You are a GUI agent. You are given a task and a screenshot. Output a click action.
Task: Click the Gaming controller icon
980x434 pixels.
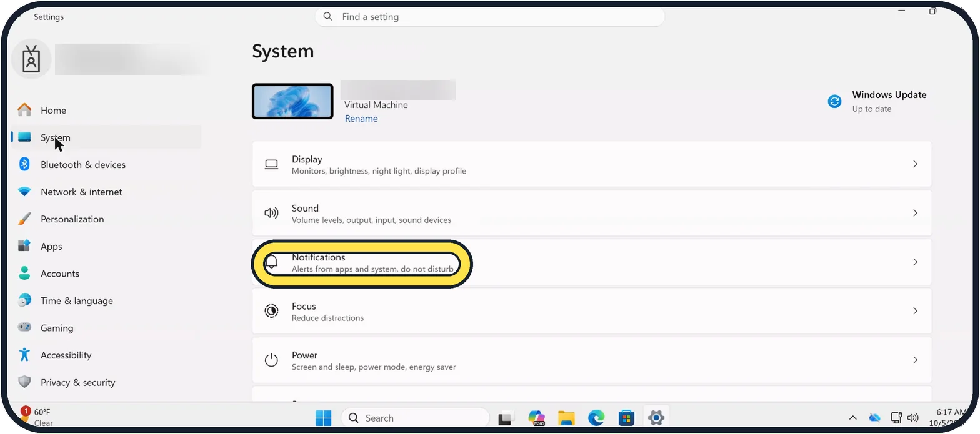(24, 328)
